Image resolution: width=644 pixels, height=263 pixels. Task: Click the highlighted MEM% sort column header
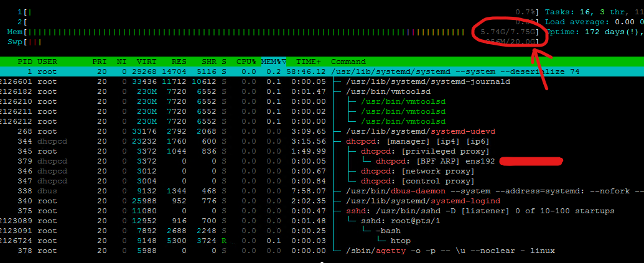274,62
